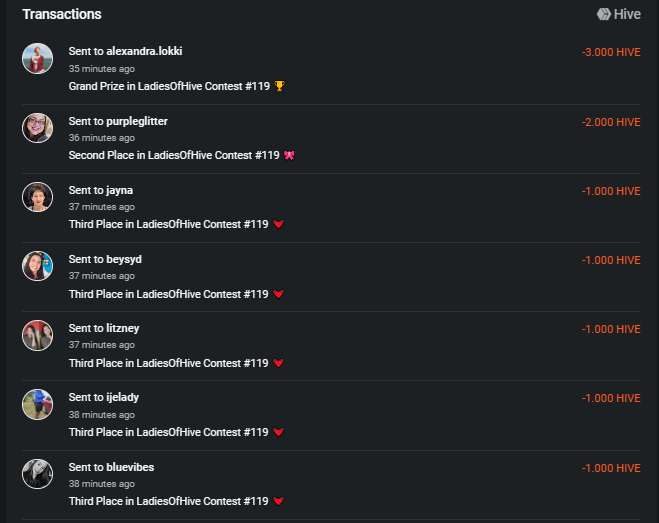
Task: Click the -3.000 HIVE amount
Action: 610,52
